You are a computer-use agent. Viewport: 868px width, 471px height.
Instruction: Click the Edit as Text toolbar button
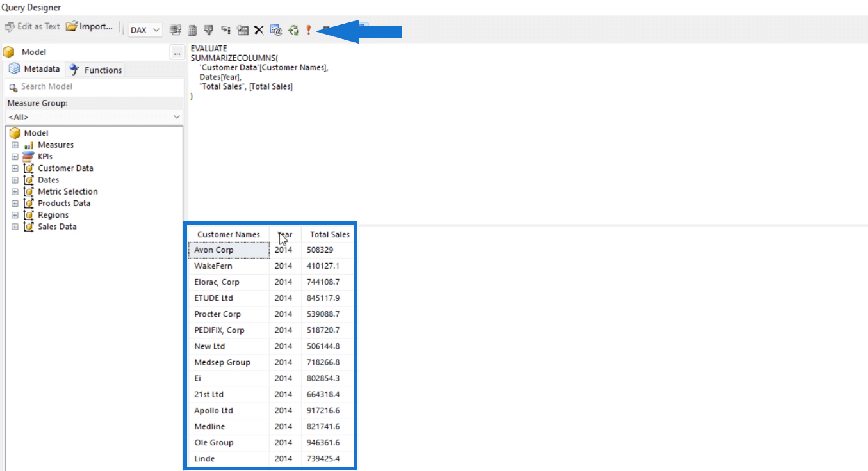coord(32,27)
